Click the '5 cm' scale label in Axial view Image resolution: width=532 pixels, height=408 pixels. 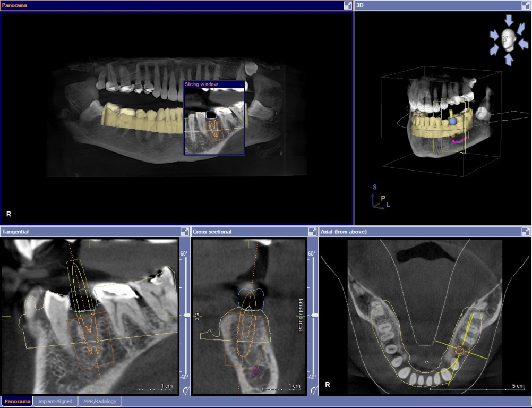pos(518,386)
